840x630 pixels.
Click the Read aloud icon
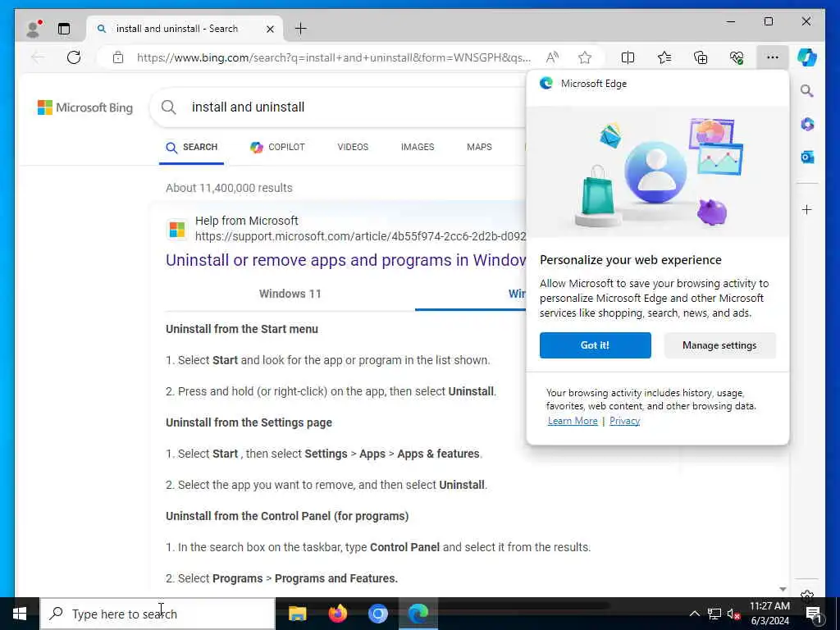(552, 57)
